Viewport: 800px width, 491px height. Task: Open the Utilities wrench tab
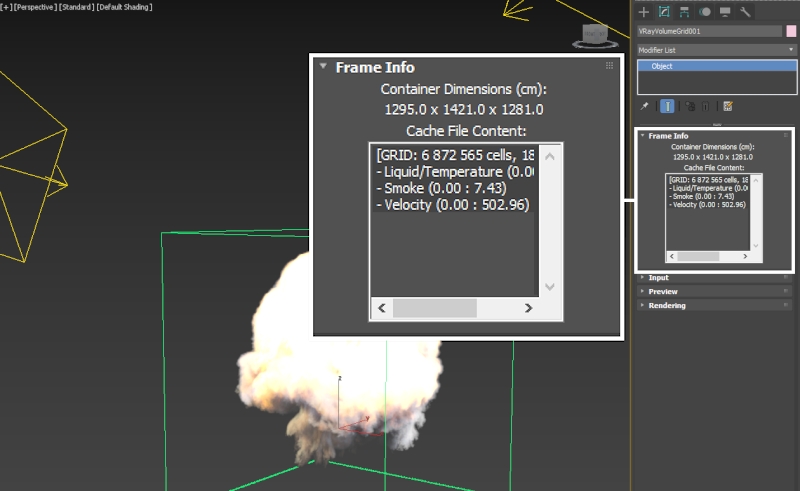click(745, 12)
